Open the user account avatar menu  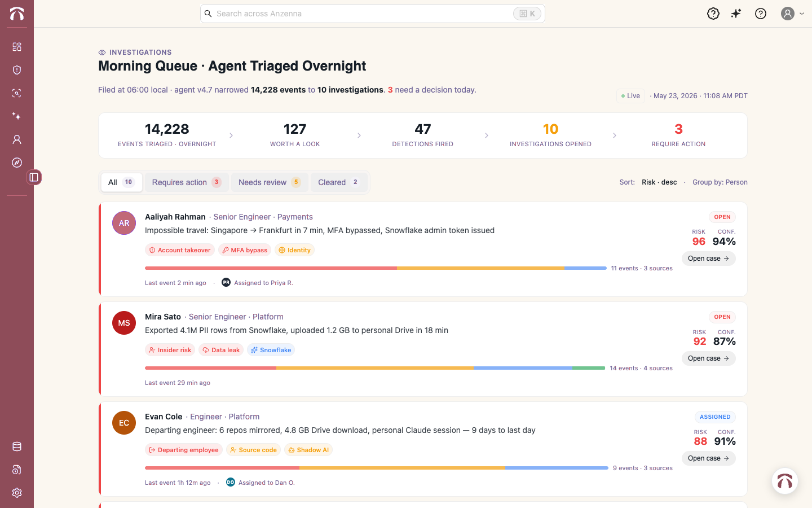click(788, 14)
